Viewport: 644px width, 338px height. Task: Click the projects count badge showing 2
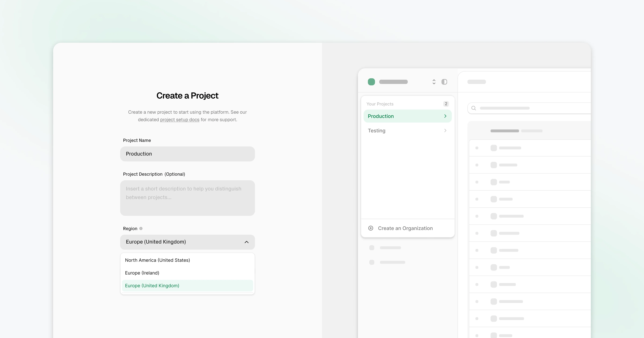pyautogui.click(x=446, y=104)
